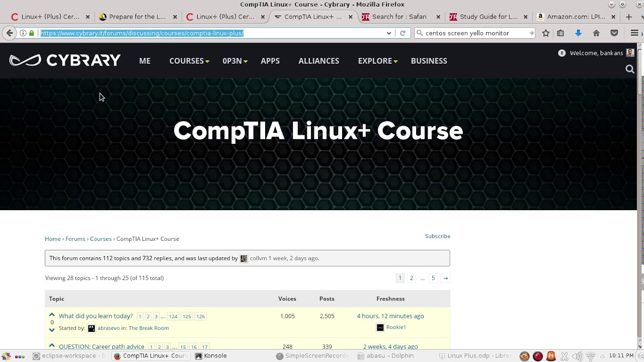Open 'The Break Room' forum link
The image size is (644, 362).
tap(148, 328)
